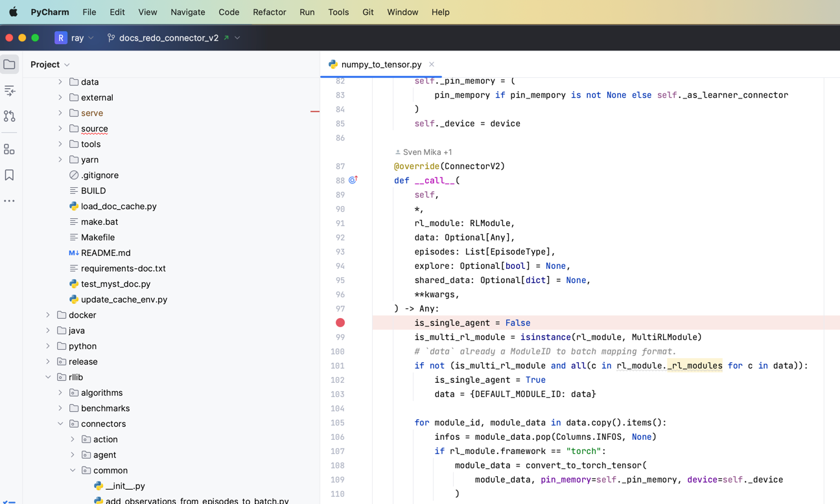
Task: Open the Git menu
Action: point(367,12)
